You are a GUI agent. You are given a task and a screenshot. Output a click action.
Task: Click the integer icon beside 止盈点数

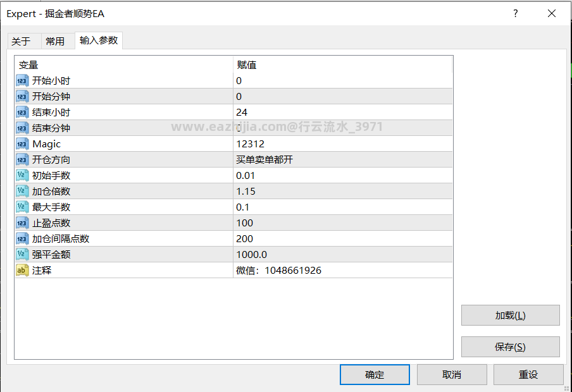click(22, 223)
